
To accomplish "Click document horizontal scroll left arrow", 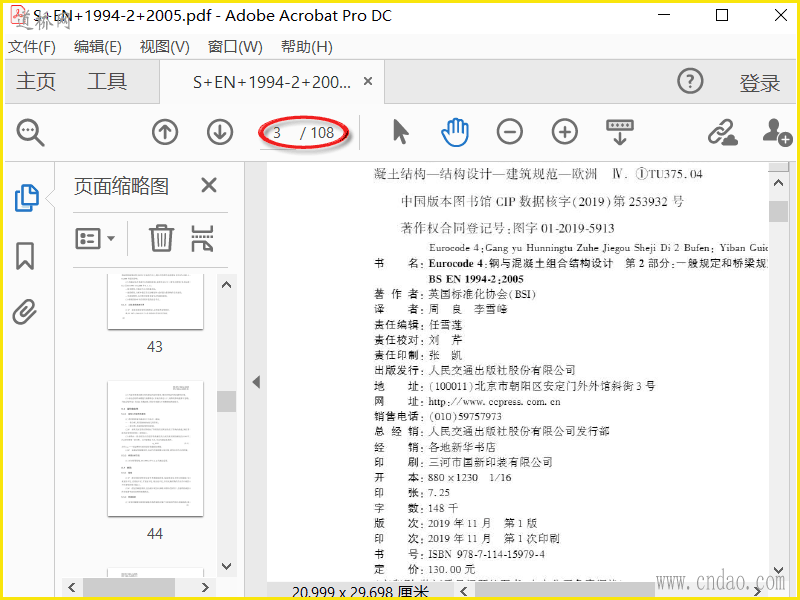I will point(464,591).
